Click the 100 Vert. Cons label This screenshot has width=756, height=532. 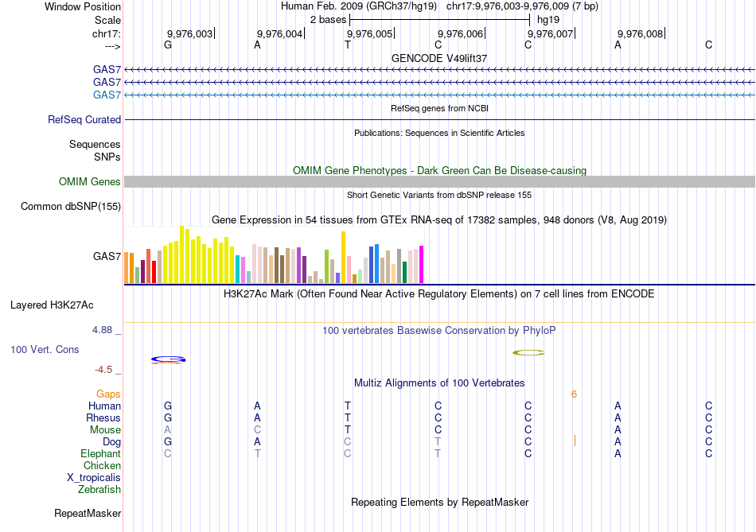[45, 349]
